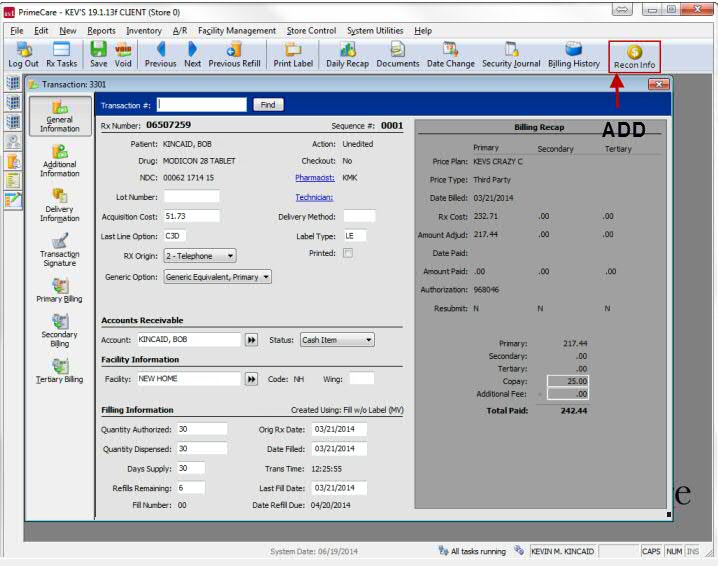Open Primary Billing in the sidebar
This screenshot has width=718, height=566.
(60, 290)
